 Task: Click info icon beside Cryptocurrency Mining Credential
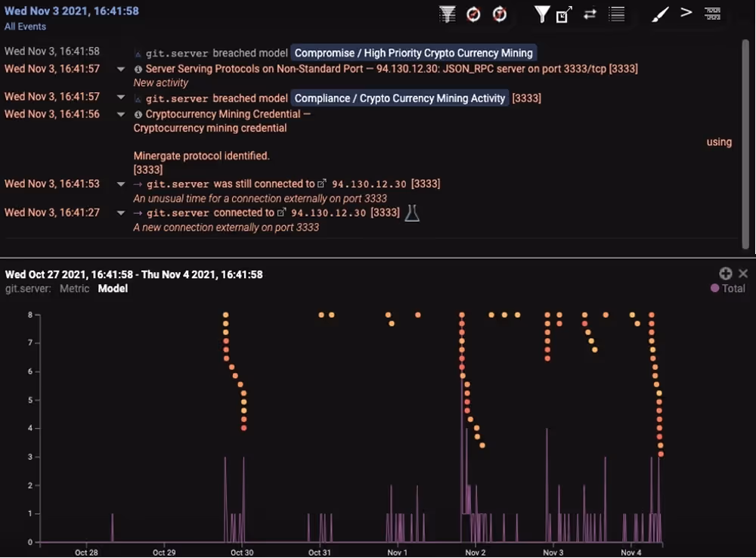coord(138,114)
